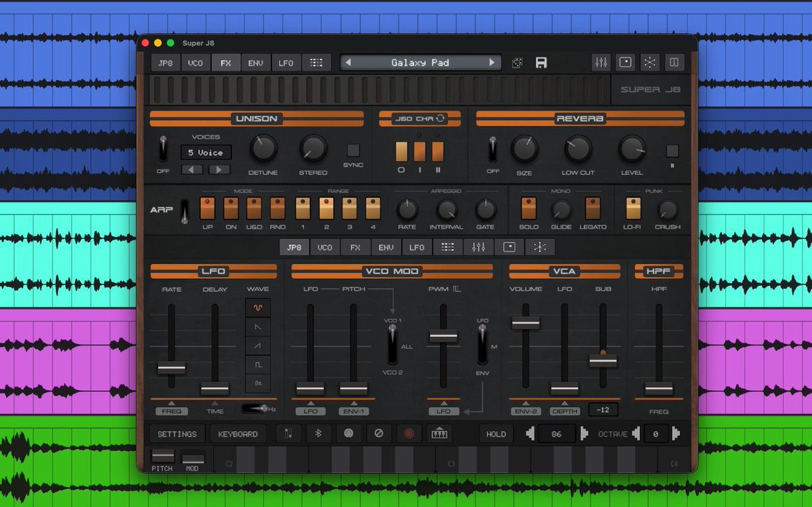Click the round MIDI connector icon
The height and width of the screenshot is (507, 812).
tap(348, 434)
